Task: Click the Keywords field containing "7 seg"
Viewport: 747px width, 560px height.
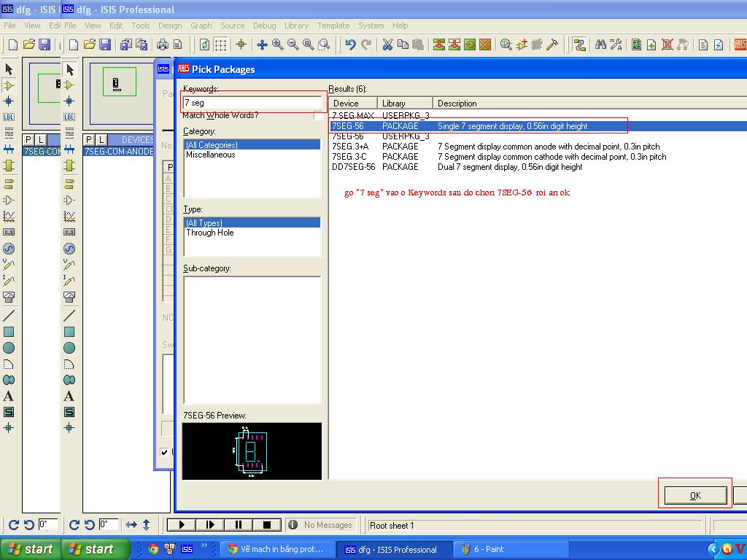Action: click(252, 103)
